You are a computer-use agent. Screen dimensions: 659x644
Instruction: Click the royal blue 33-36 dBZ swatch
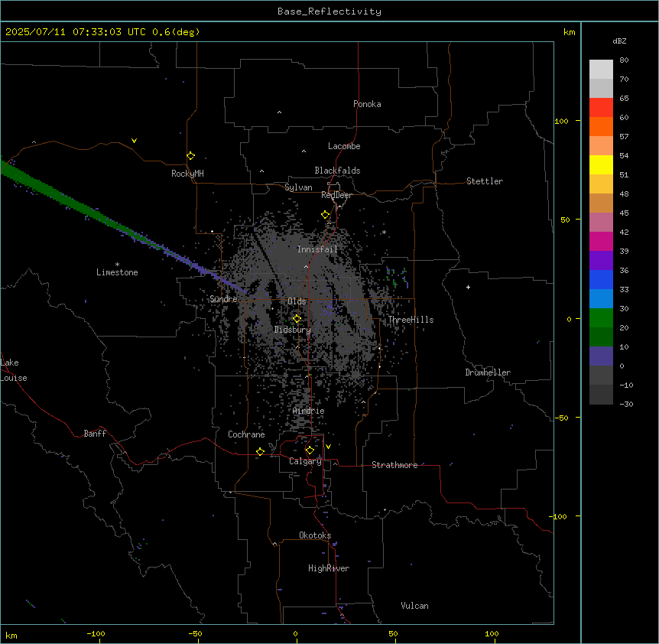tap(601, 279)
